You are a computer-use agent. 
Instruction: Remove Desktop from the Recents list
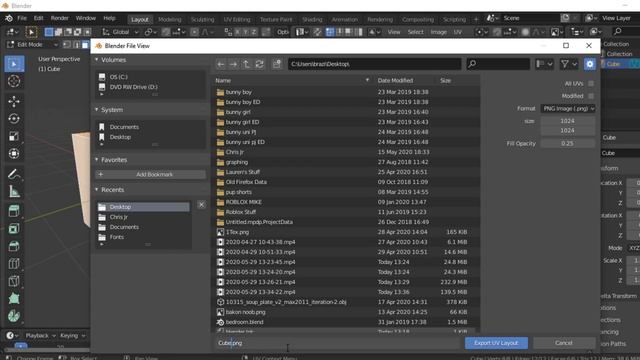click(x=202, y=204)
